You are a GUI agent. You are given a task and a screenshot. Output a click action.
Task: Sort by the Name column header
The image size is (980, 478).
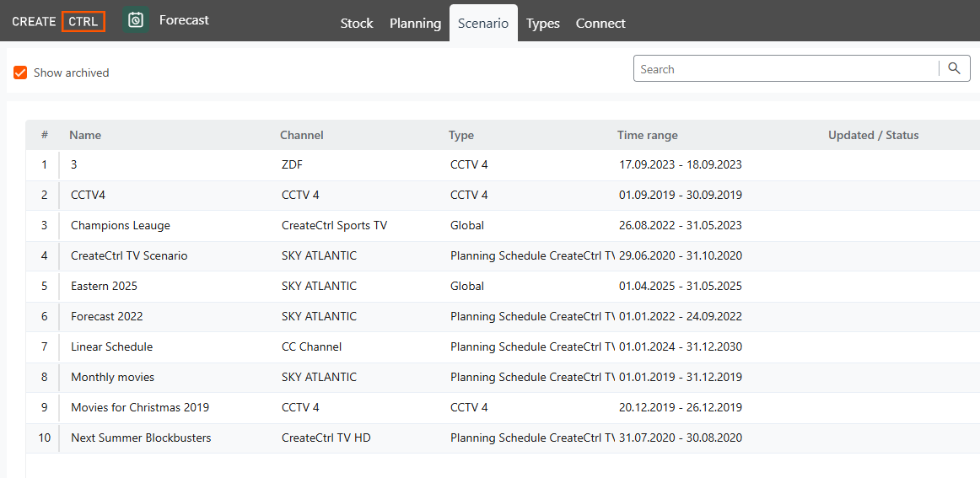(x=85, y=135)
